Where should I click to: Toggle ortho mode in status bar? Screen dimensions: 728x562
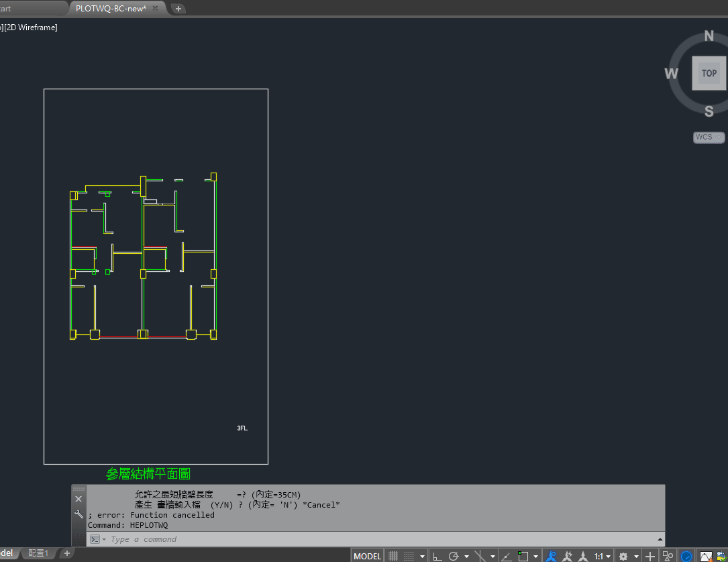click(x=437, y=556)
